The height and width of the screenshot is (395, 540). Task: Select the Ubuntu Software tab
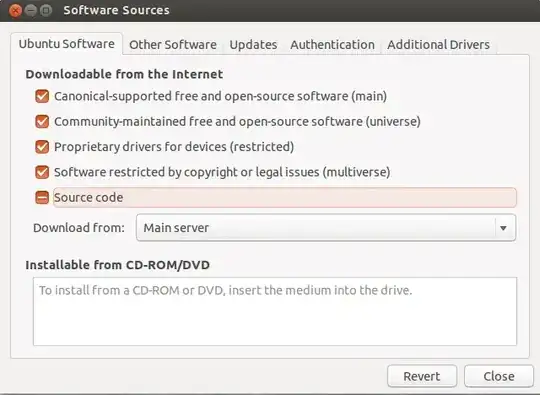66,44
